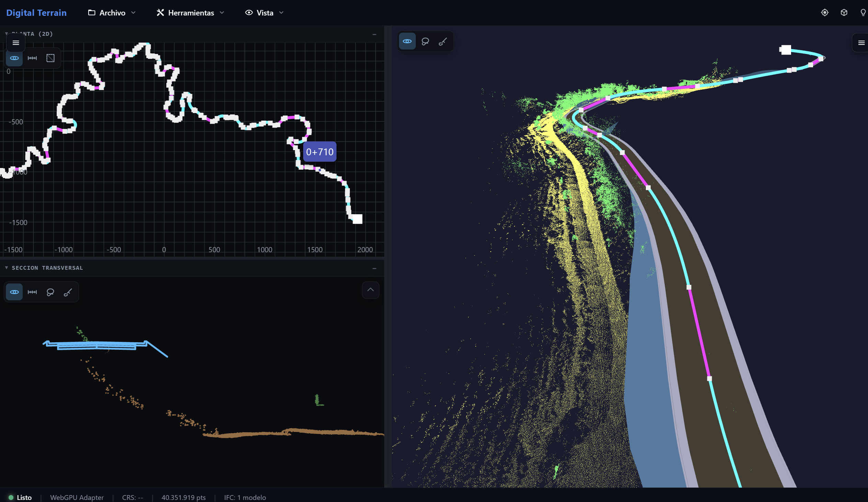Toggle the eye view mode in section toolbar
Viewport: 868px width, 502px height.
[14, 292]
